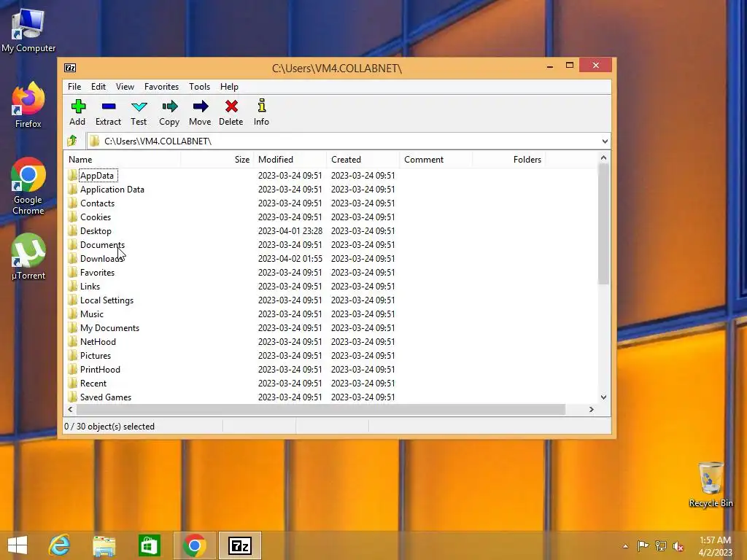
Task: Click the horizontal scrollbar right arrow
Action: tap(591, 410)
